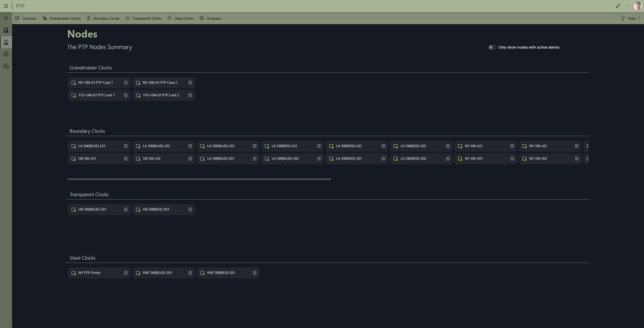Screen dimensions: 644x328
Task: Open the more options ellipsis menu
Action: tap(627, 6)
